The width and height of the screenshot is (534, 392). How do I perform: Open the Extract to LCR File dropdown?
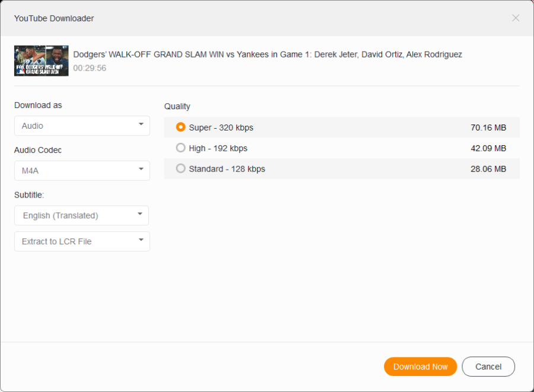pos(82,241)
